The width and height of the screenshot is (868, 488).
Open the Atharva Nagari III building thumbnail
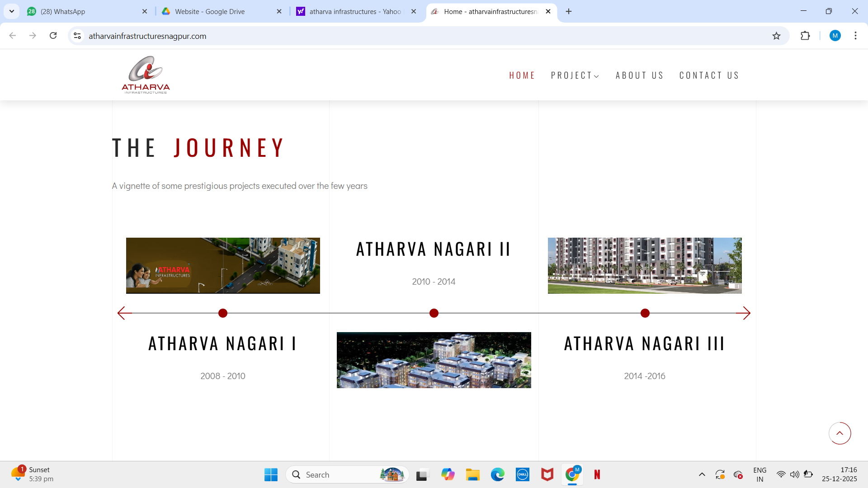coord(645,266)
